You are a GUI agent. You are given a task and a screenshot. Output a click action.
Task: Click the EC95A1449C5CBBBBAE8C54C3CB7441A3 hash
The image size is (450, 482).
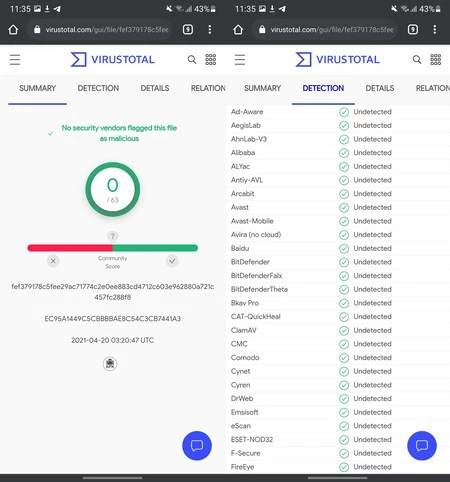click(x=113, y=319)
